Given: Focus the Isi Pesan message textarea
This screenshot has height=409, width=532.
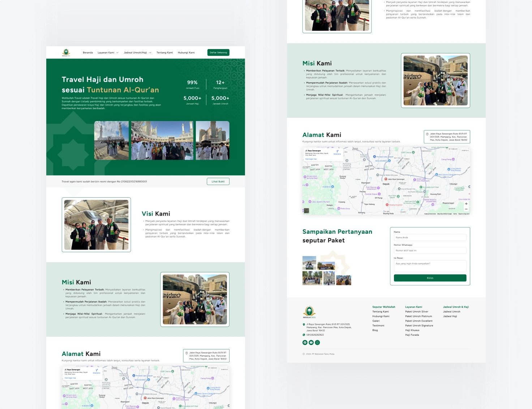Looking at the screenshot, I should click(430, 266).
